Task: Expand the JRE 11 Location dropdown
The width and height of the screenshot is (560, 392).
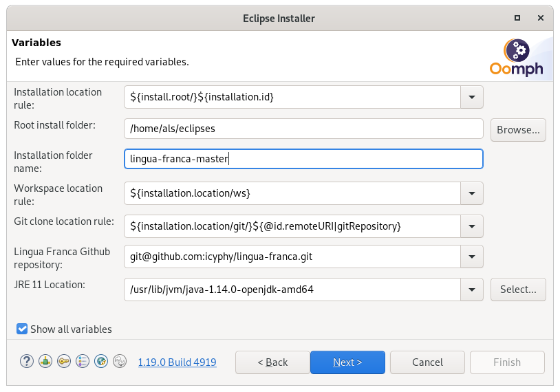Action: (x=472, y=290)
